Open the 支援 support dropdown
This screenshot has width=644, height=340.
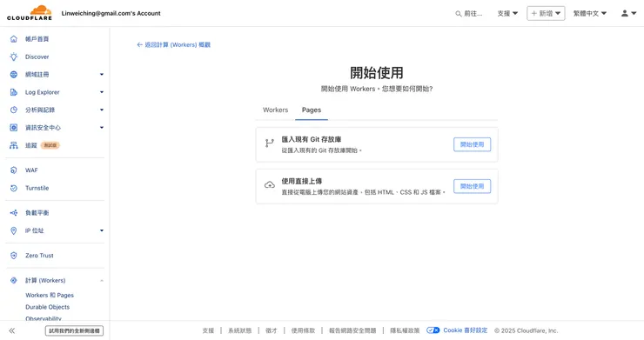point(507,14)
